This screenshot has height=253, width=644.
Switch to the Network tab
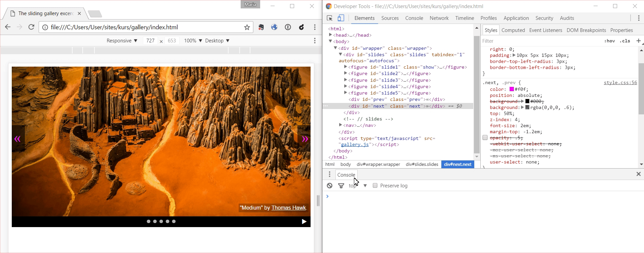coord(439,18)
